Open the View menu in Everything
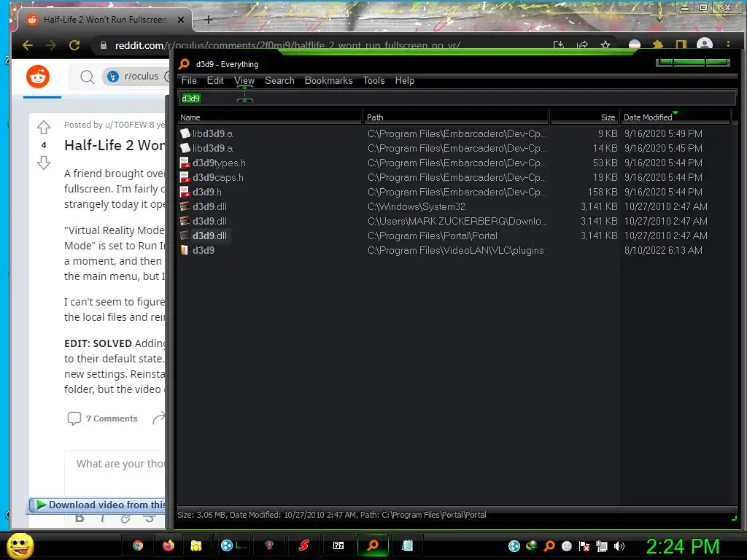Viewport: 747px width, 560px height. point(244,80)
